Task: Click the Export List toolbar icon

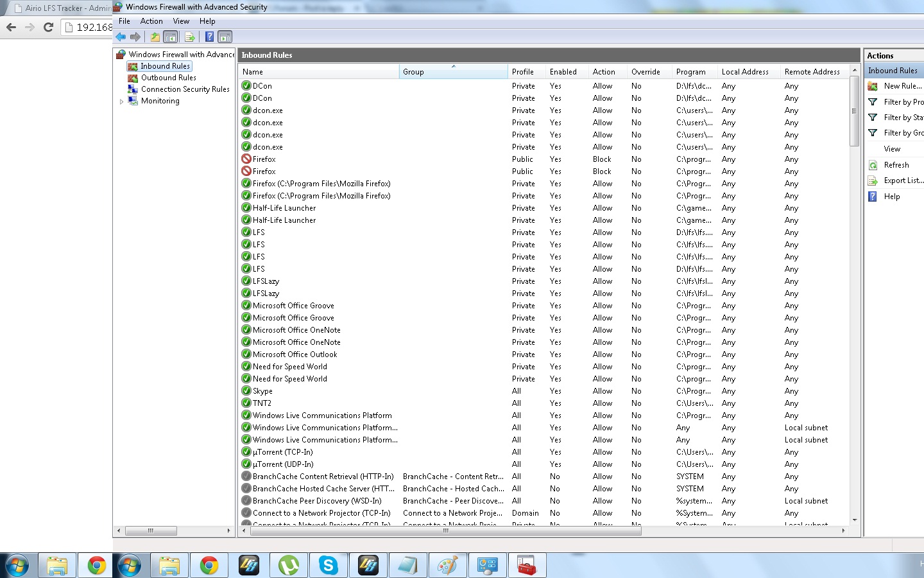Action: (x=190, y=37)
